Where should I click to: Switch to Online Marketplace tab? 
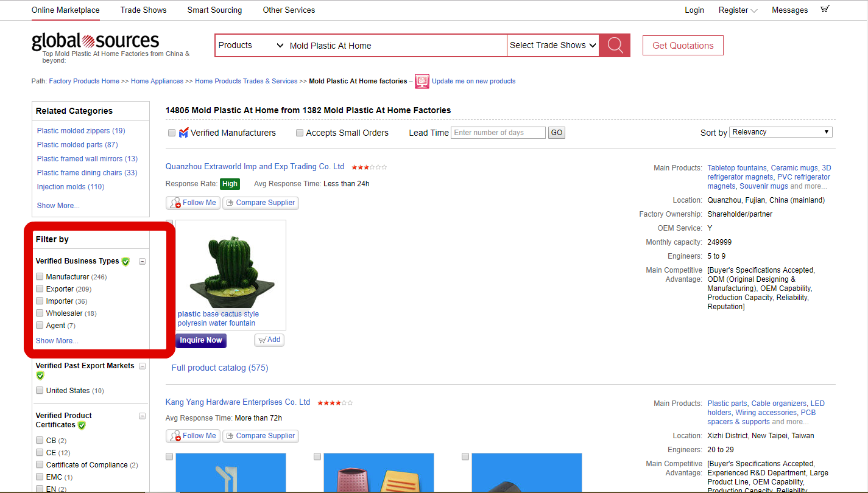(x=66, y=10)
